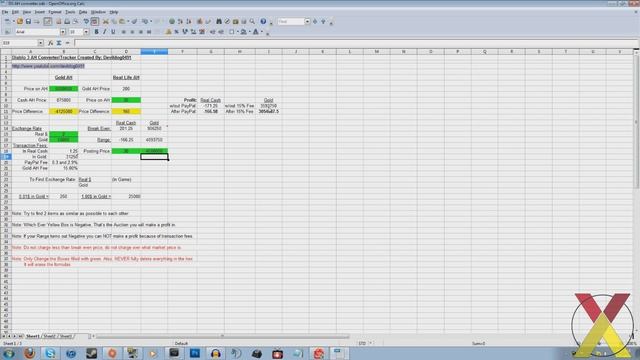Screen dimensions: 640x360
Task: Click the Sort Descending icon
Action: point(189,21)
